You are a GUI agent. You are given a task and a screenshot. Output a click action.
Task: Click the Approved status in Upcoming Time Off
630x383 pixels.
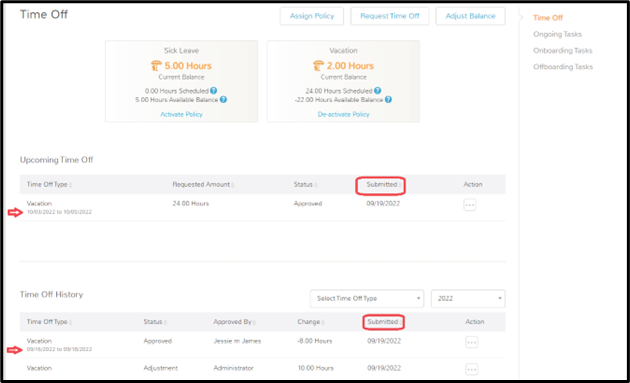(308, 203)
